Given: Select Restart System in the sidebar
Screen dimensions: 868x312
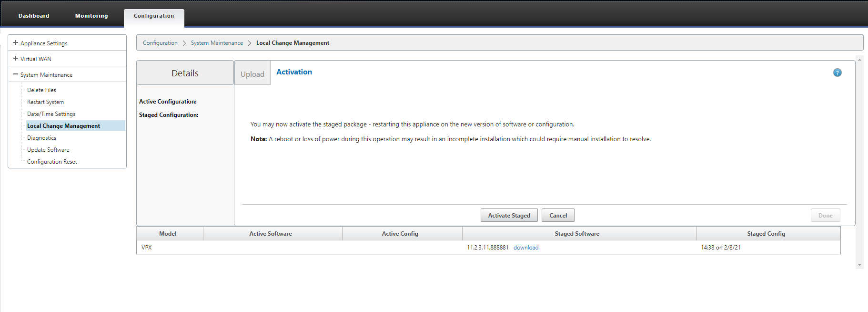Looking at the screenshot, I should (45, 102).
